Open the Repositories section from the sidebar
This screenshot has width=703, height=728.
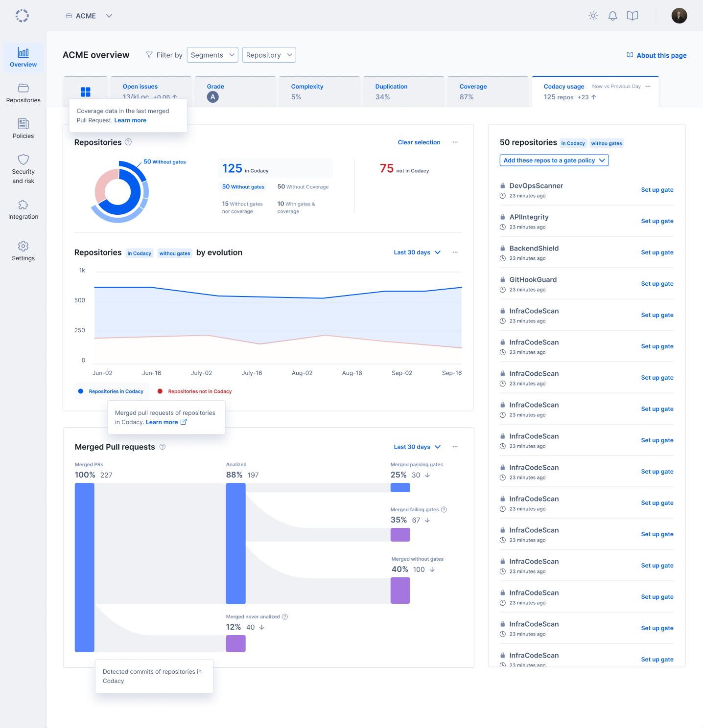23,93
